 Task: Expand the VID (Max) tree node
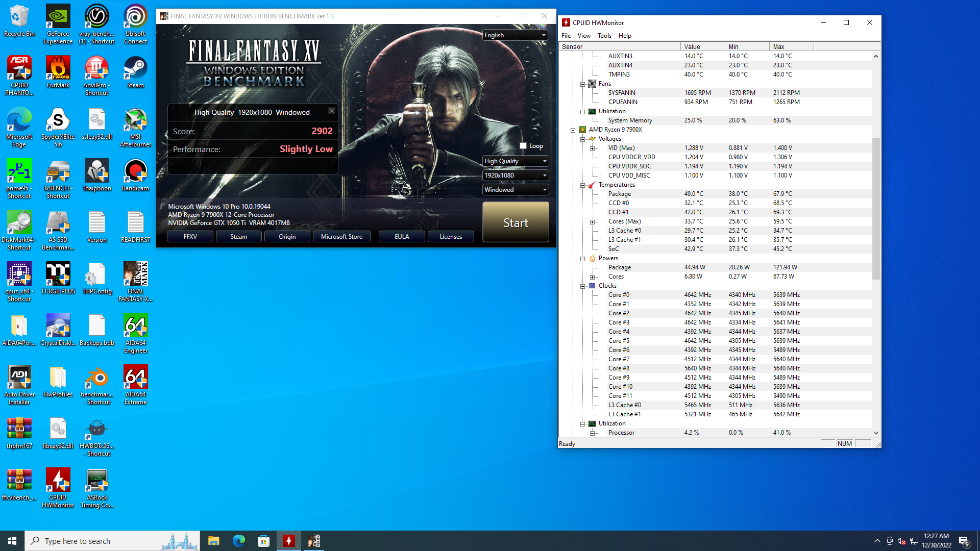point(592,148)
